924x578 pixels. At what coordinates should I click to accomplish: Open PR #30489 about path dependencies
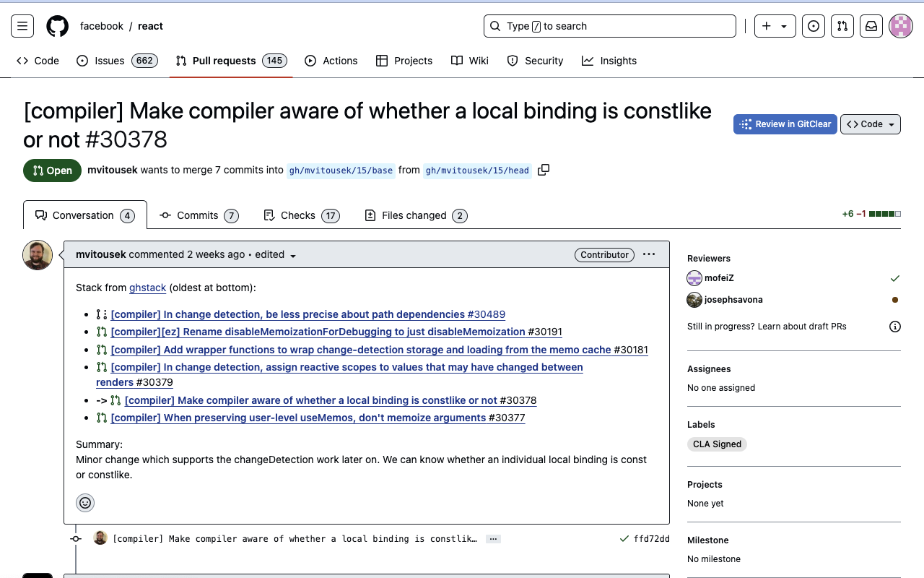308,314
